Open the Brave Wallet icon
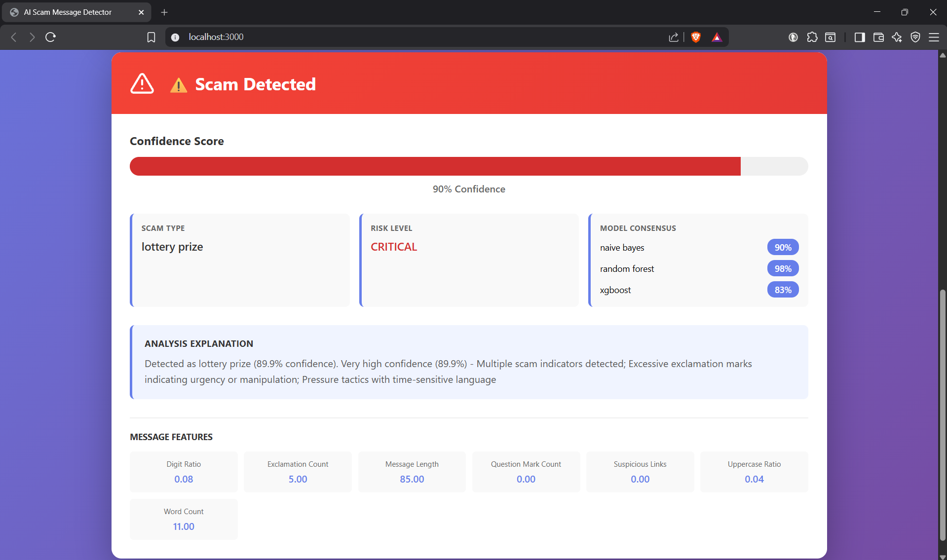 878,37
